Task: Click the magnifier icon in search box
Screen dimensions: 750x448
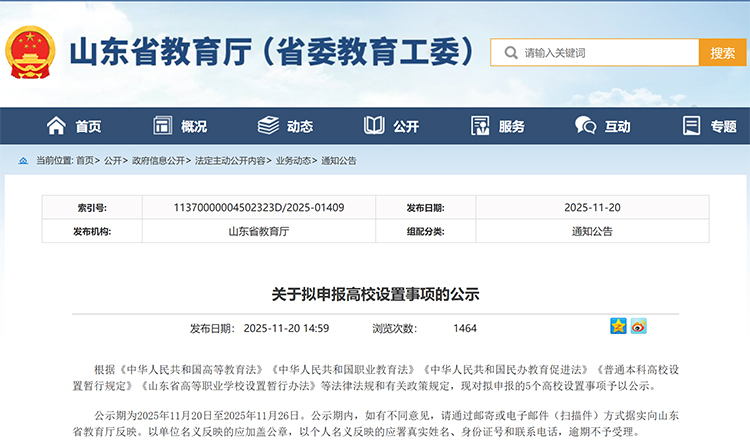Action: [511, 53]
